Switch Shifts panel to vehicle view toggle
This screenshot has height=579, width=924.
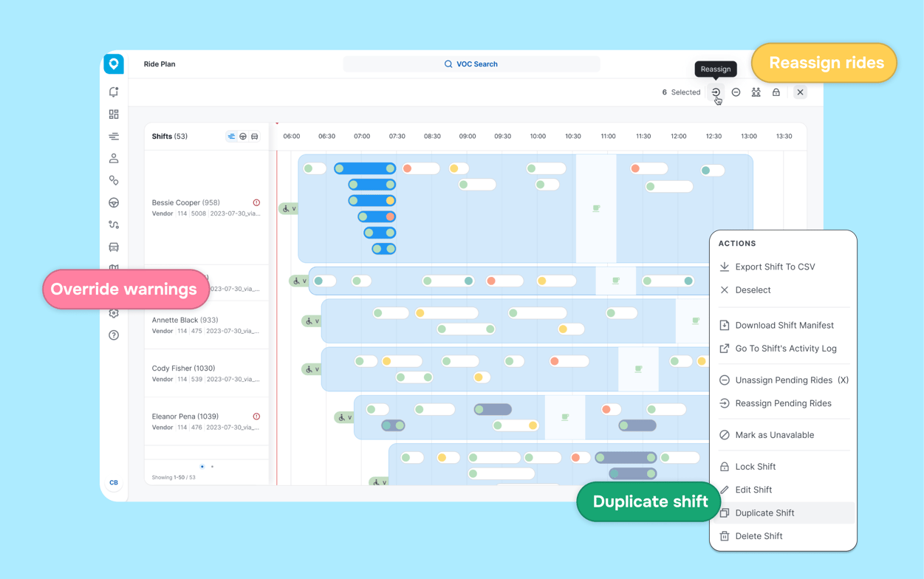tap(255, 137)
